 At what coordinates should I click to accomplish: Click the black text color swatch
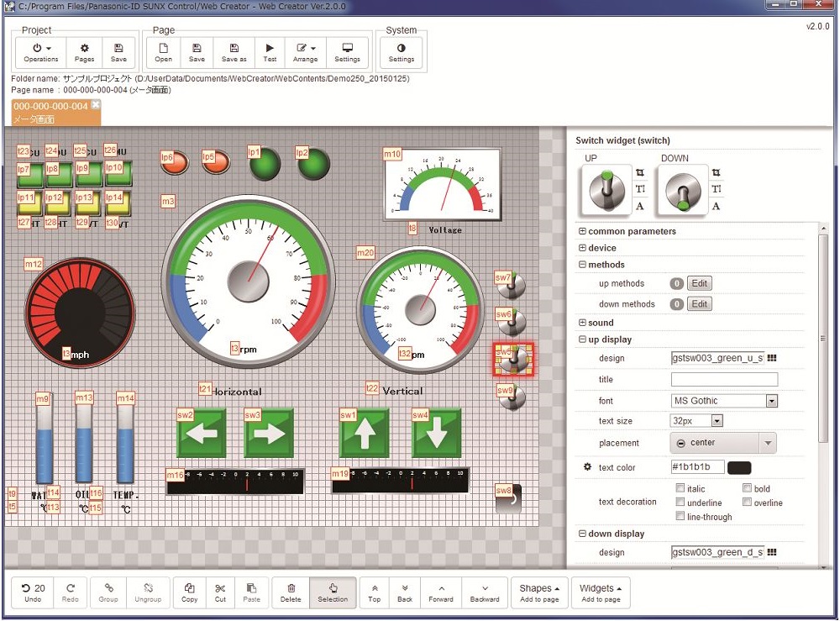pyautogui.click(x=739, y=467)
